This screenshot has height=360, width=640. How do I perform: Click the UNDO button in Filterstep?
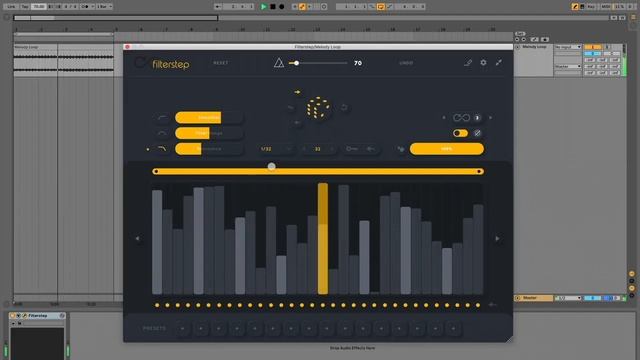tap(406, 63)
